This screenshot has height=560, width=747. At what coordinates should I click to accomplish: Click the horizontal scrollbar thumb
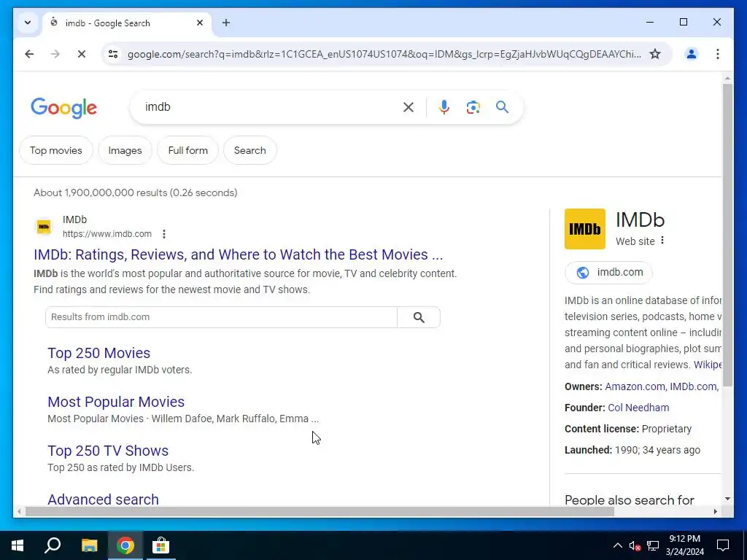point(320,511)
